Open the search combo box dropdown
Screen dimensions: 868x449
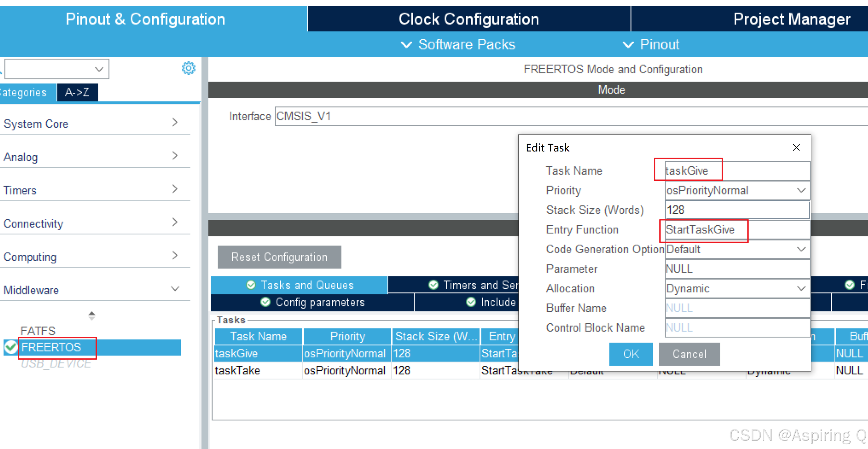[x=99, y=69]
